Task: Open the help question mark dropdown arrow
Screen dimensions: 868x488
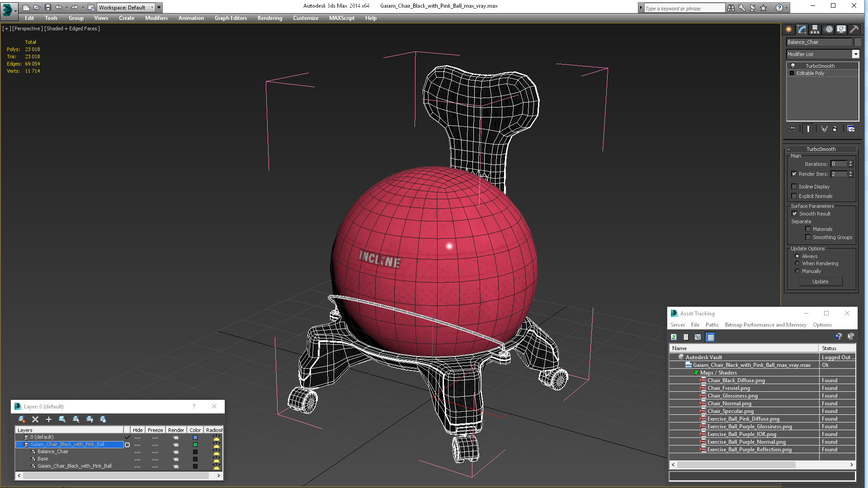Action: pyautogui.click(x=787, y=8)
